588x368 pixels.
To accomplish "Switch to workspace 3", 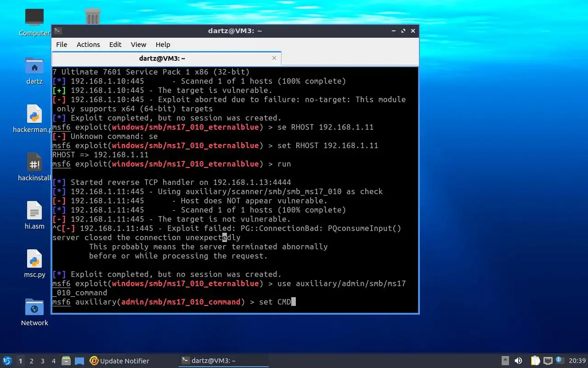I will (x=42, y=361).
